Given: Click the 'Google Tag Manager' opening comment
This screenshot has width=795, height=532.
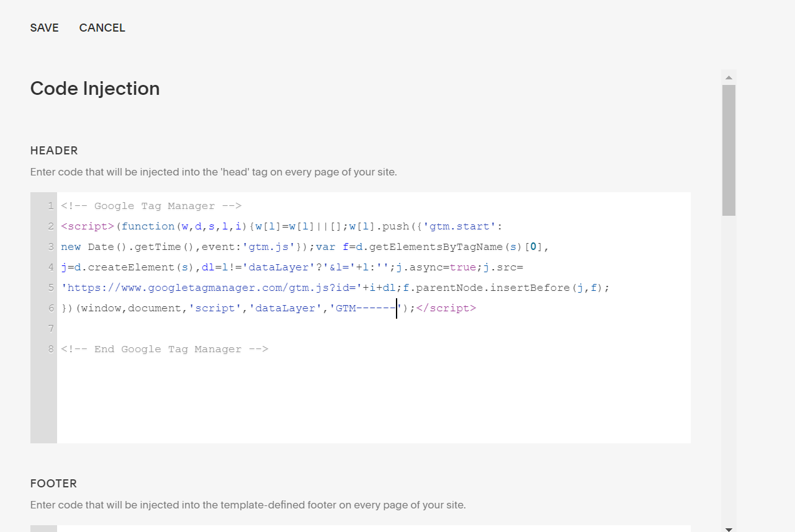Looking at the screenshot, I should click(x=151, y=206).
